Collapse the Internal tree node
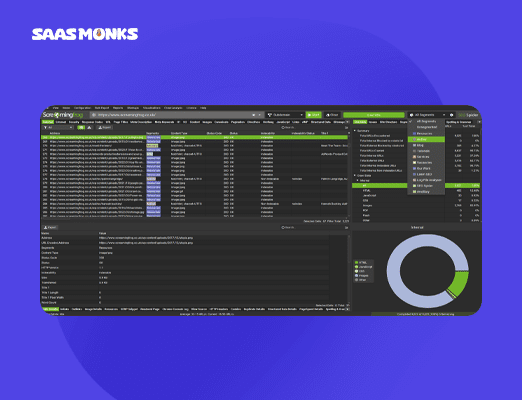The width and height of the screenshot is (522, 400). (358, 180)
